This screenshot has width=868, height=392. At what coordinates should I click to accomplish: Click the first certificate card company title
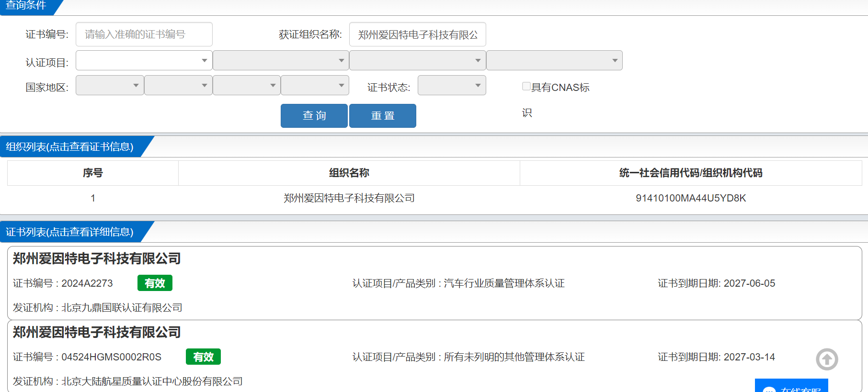tap(97, 258)
